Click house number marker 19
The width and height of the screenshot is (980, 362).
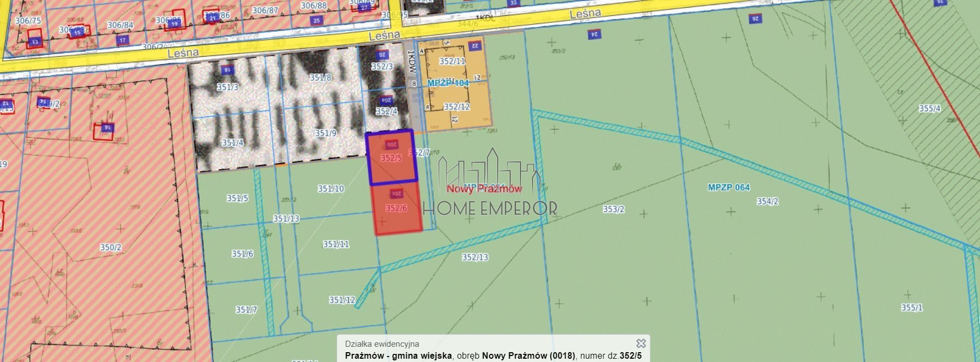coord(175,24)
